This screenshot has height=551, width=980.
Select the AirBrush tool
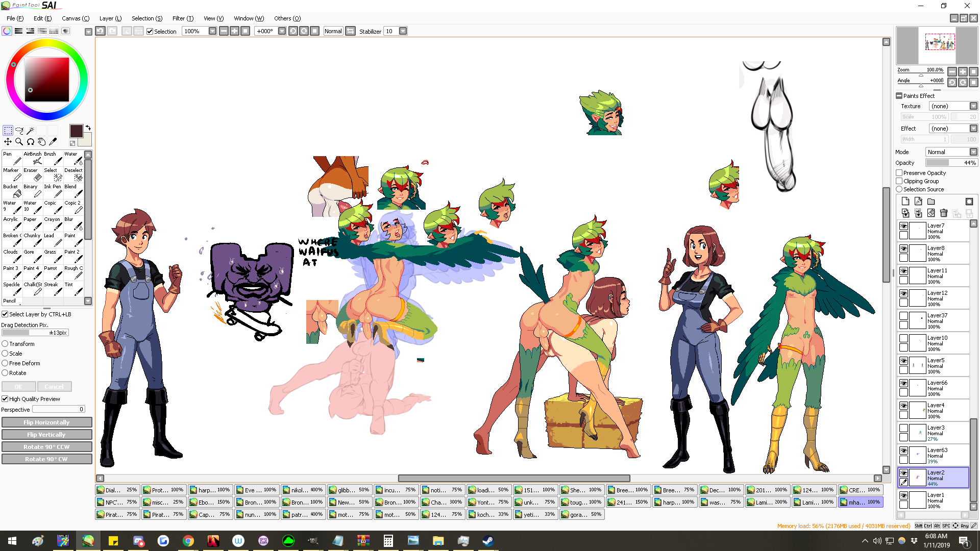coord(33,158)
